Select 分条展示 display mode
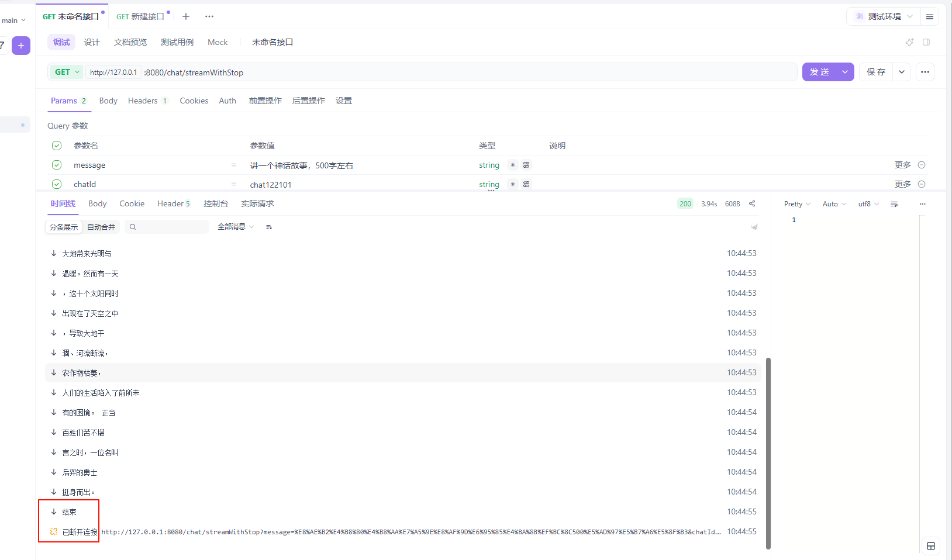The image size is (952, 560). [x=64, y=227]
